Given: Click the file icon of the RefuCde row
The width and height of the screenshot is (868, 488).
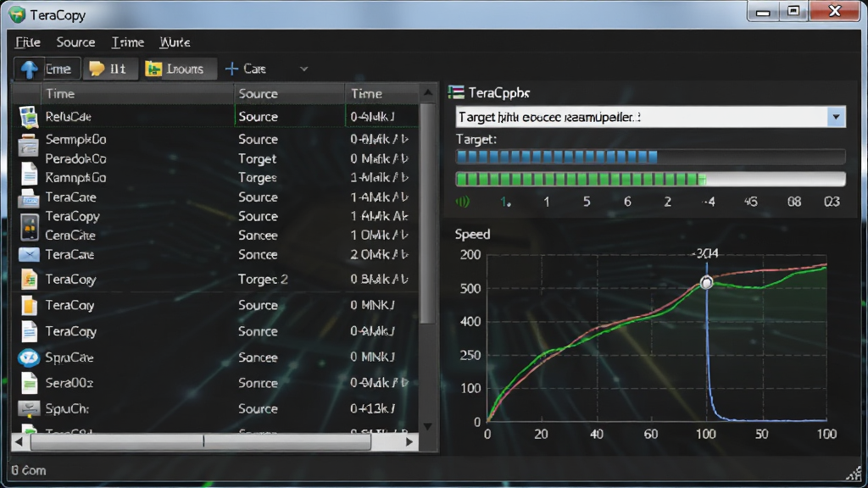Looking at the screenshot, I should coord(28,117).
